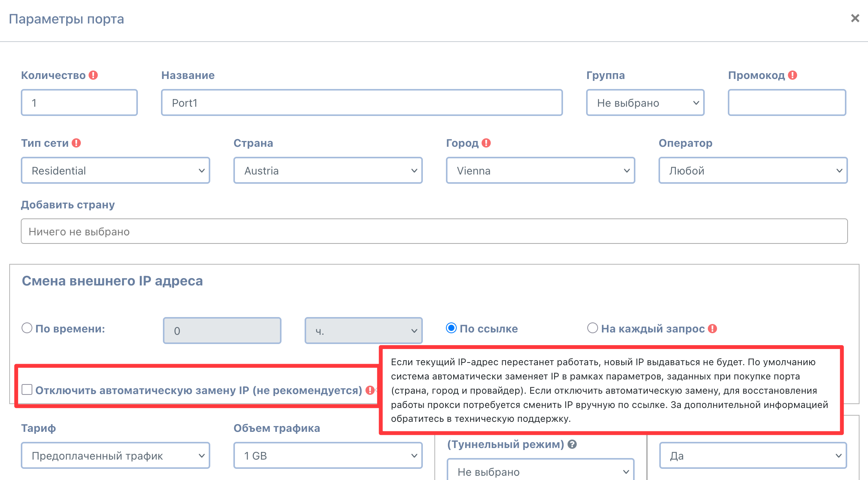
Task: Open the Город dropdown showing Vienna
Action: pyautogui.click(x=541, y=170)
